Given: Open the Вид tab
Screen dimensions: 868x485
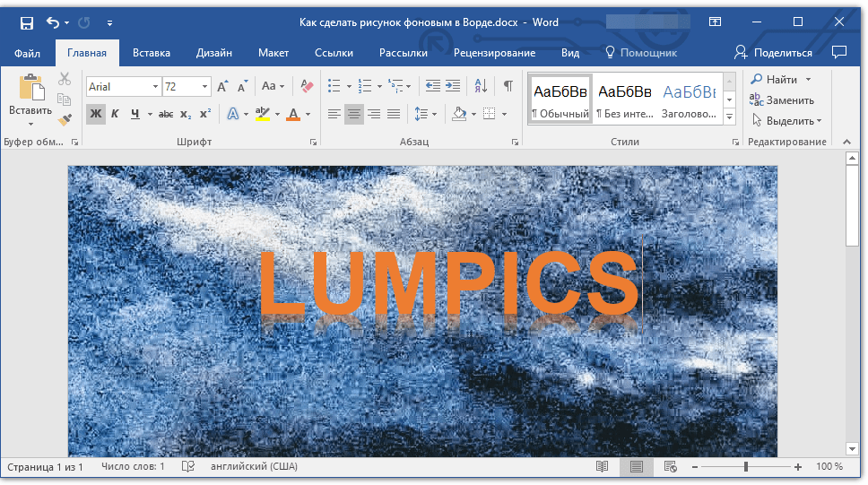Looking at the screenshot, I should (570, 53).
